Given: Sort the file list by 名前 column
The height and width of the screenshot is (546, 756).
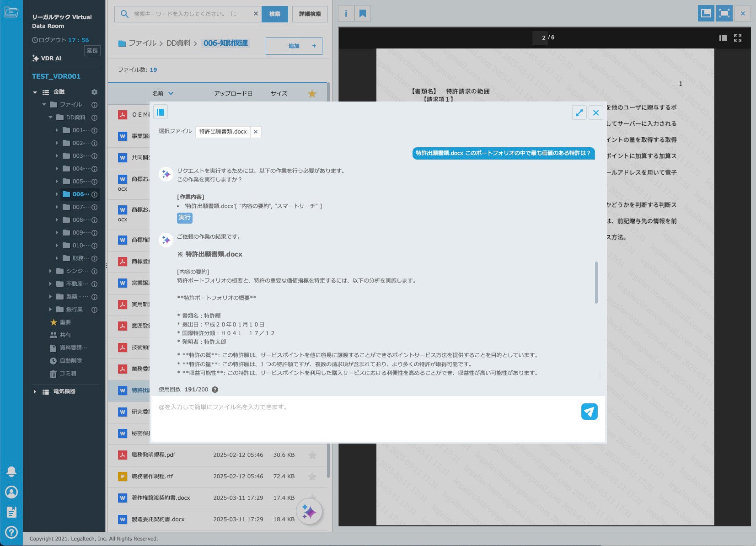Looking at the screenshot, I should click(x=163, y=93).
